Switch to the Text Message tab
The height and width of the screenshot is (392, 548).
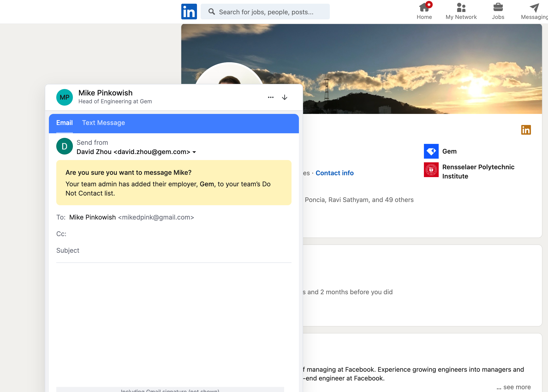[103, 123]
